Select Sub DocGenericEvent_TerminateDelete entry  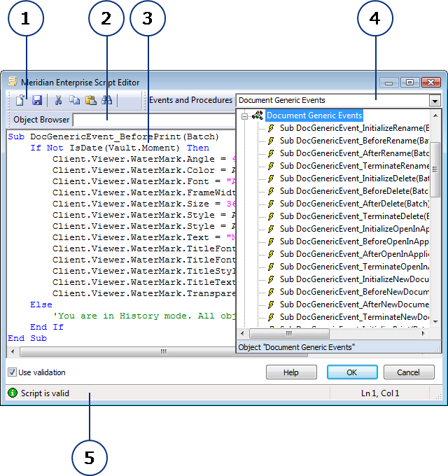(354, 216)
